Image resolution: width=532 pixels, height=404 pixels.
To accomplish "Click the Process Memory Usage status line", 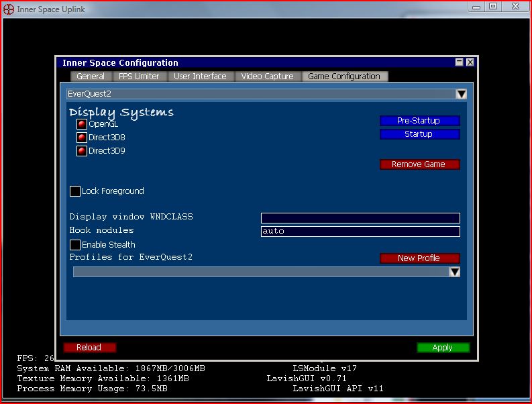I will pos(93,389).
